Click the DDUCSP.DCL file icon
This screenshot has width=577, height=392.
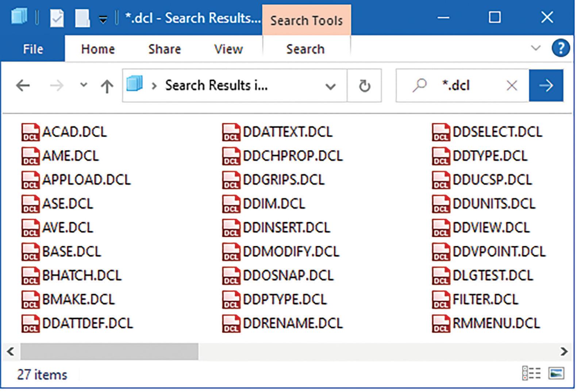tap(441, 180)
